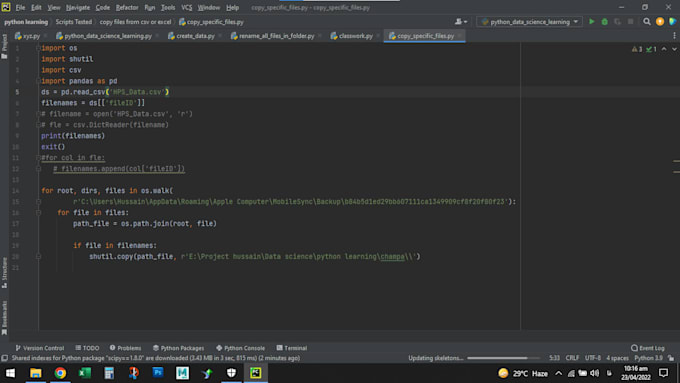Switch to create_data.py tab

pos(191,36)
